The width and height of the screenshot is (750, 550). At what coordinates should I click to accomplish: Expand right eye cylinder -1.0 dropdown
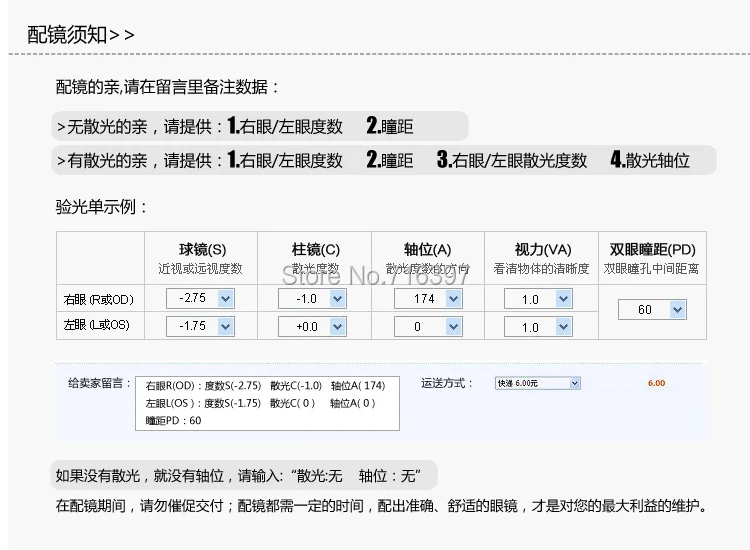[x=312, y=299]
